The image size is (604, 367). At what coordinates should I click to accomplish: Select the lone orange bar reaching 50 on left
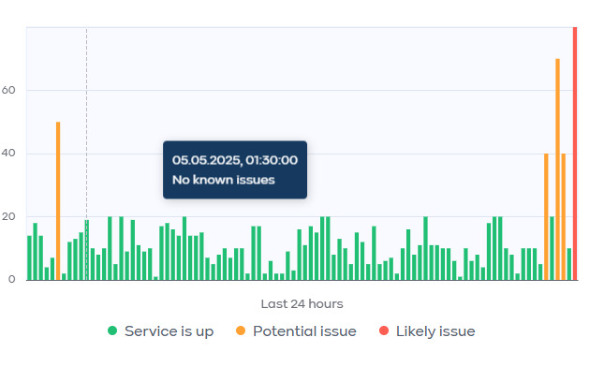(x=58, y=201)
